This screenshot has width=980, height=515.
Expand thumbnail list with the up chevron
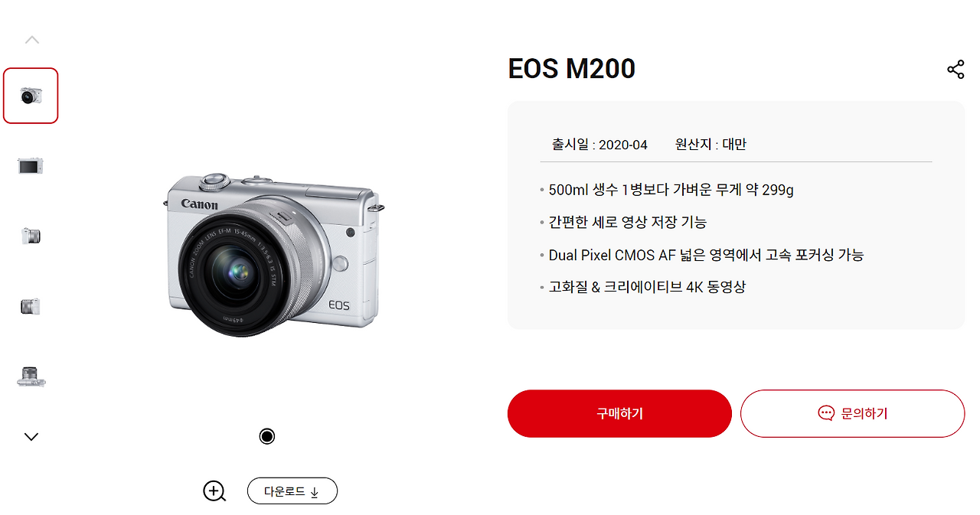click(x=31, y=40)
